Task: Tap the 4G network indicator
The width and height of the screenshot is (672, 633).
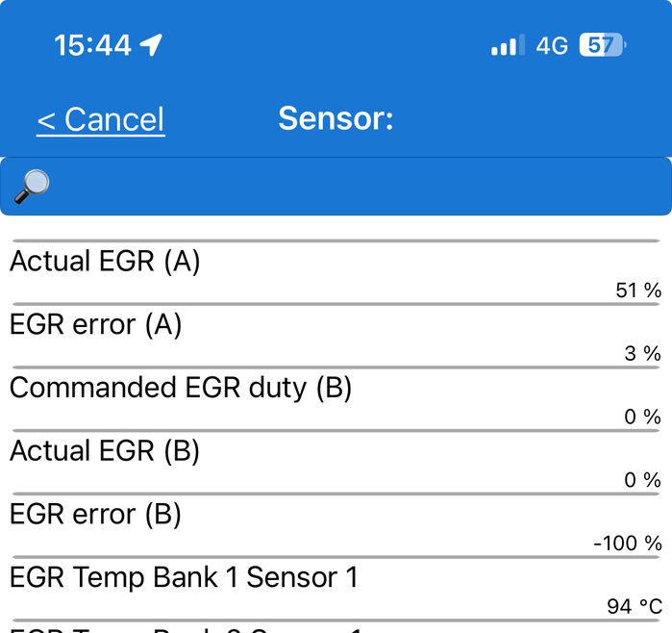Action: (552, 45)
